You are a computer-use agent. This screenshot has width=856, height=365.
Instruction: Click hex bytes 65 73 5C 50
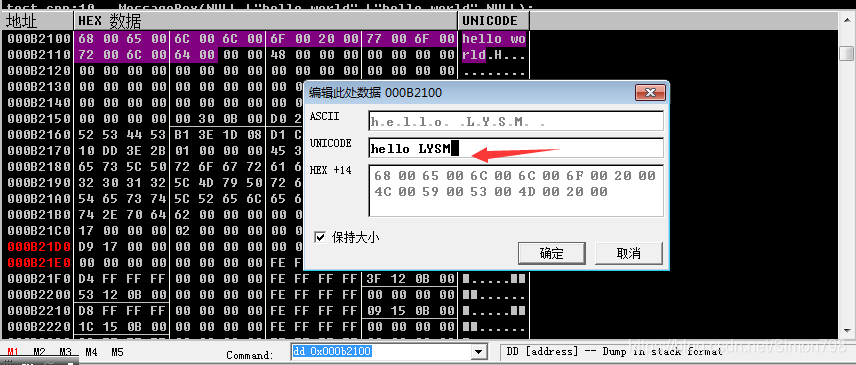coord(123,166)
